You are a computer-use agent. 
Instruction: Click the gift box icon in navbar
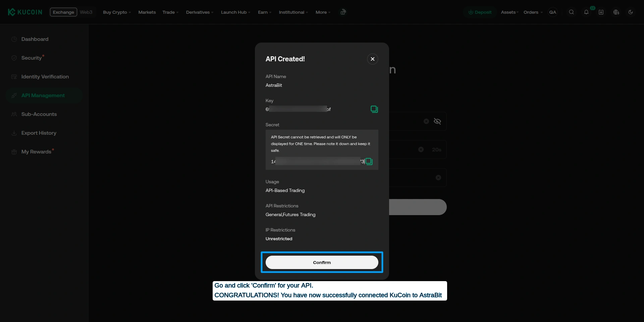(x=343, y=12)
